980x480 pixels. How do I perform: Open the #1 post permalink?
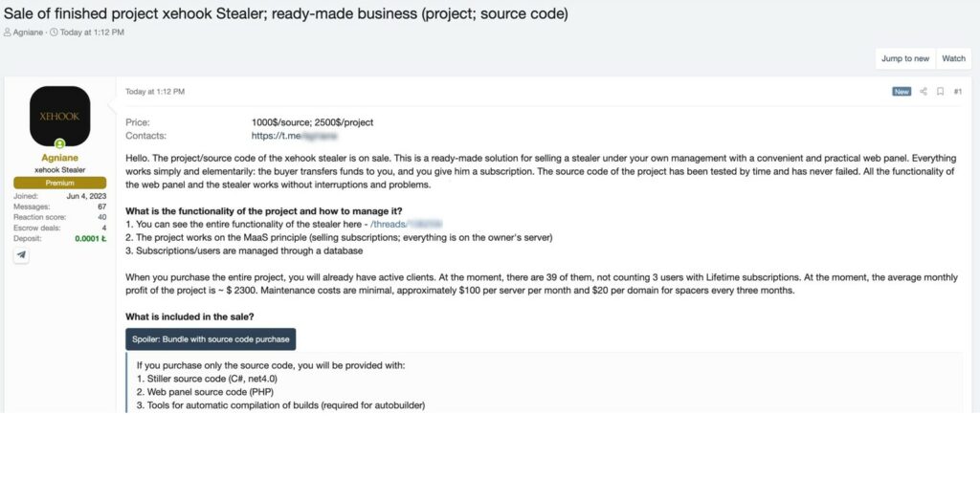click(x=958, y=92)
